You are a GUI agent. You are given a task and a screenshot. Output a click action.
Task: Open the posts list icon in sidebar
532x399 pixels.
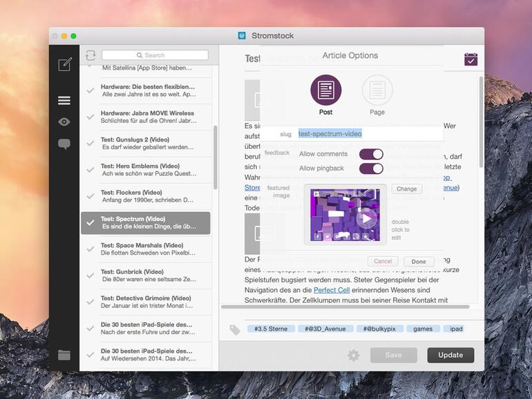(64, 100)
